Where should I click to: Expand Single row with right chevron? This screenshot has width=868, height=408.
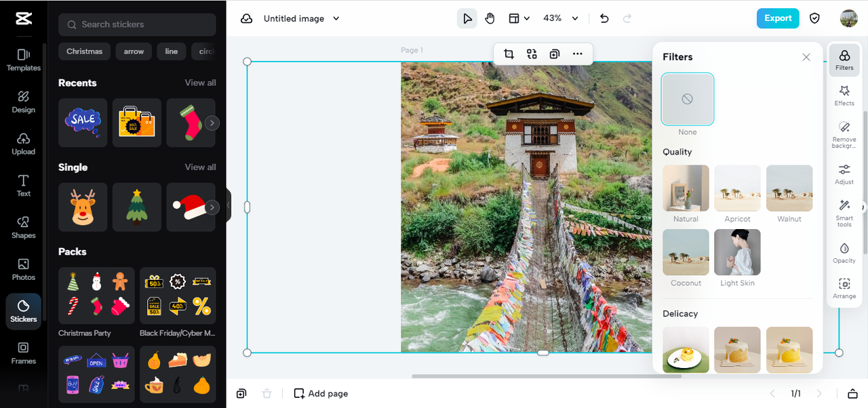click(x=212, y=207)
